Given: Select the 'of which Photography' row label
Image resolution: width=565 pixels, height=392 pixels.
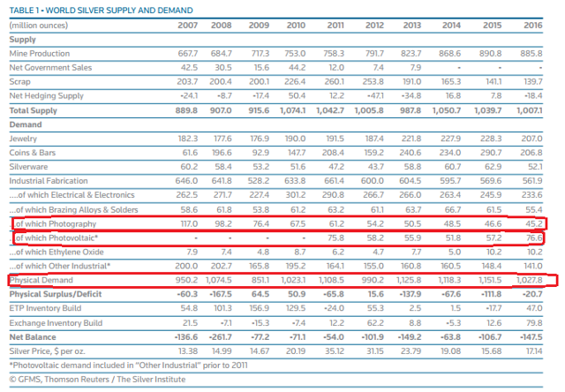Looking at the screenshot, I should point(61,224).
